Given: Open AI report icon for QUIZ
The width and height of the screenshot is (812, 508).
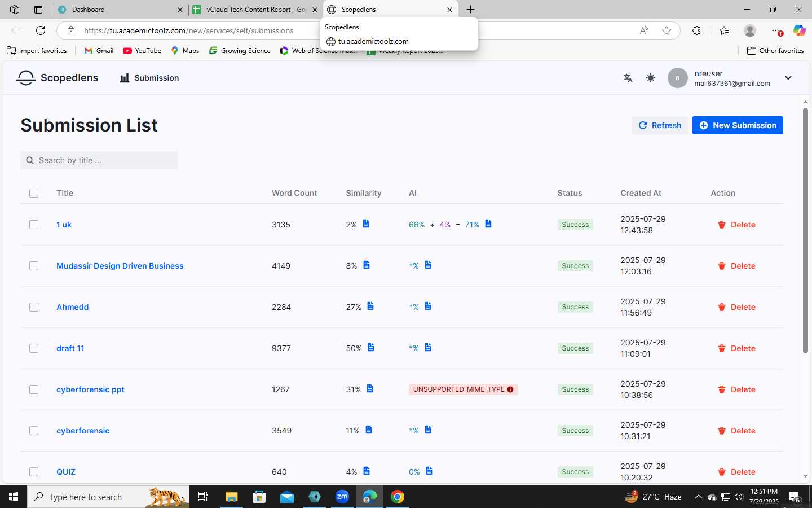Looking at the screenshot, I should pos(429,471).
